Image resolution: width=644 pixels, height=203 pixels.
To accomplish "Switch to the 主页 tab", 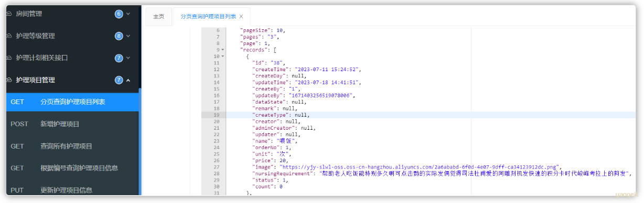I will 158,16.
